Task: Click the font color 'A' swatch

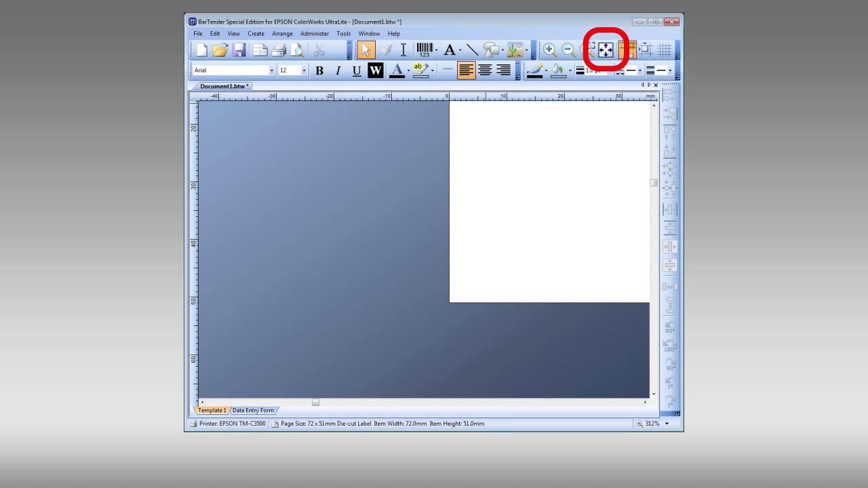Action: [397, 70]
